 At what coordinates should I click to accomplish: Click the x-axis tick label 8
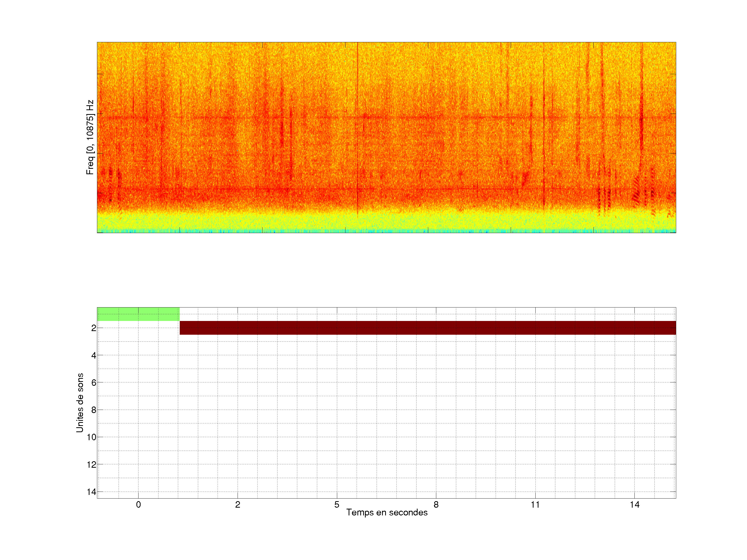coord(436,505)
